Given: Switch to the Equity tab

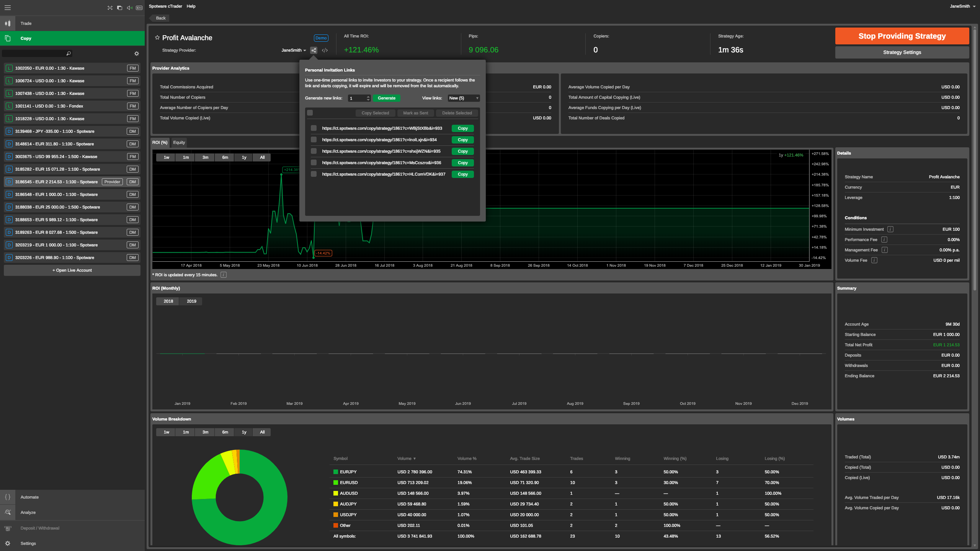Looking at the screenshot, I should click(x=179, y=142).
